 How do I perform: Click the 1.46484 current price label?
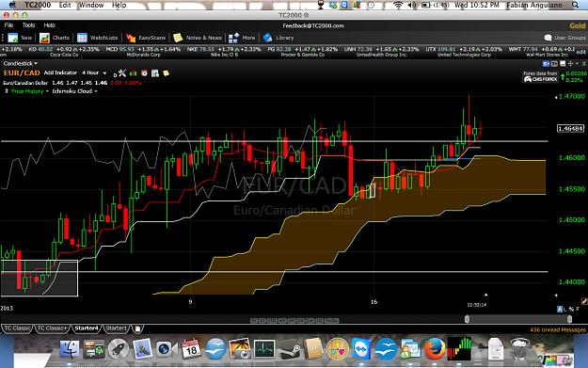[x=570, y=129]
